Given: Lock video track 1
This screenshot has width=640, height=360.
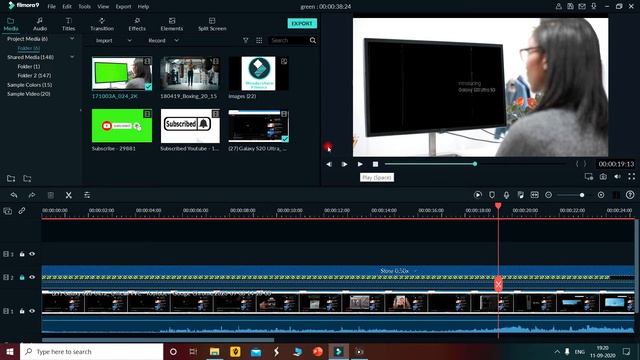Looking at the screenshot, I should pyautogui.click(x=22, y=311).
